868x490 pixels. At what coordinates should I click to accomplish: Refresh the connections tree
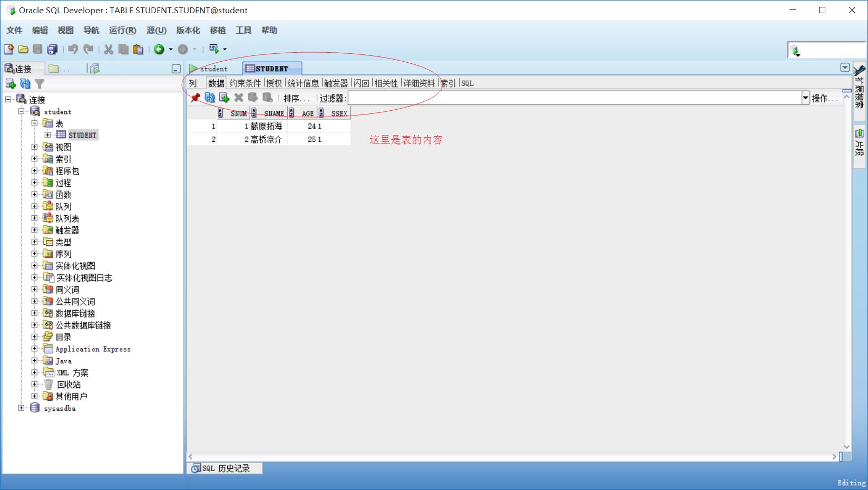pyautogui.click(x=25, y=83)
